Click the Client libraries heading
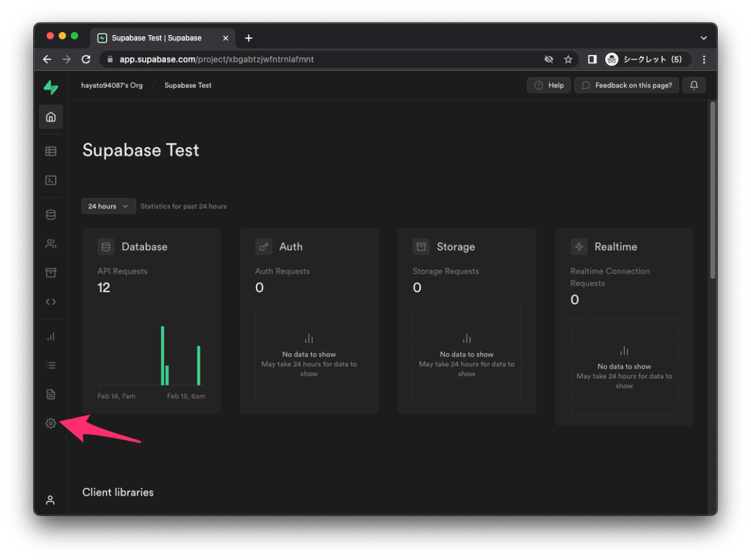This screenshot has width=751, height=560. [x=118, y=492]
